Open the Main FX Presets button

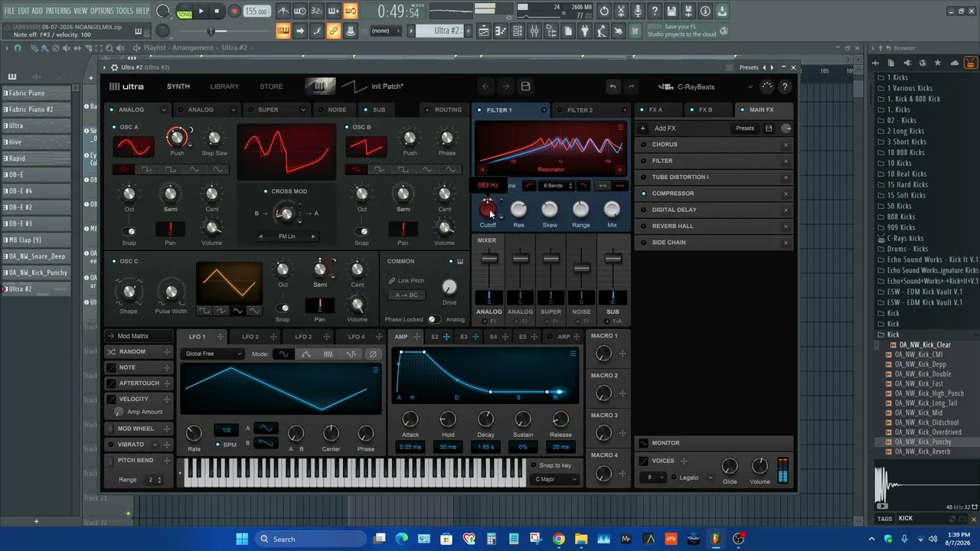[x=745, y=129]
